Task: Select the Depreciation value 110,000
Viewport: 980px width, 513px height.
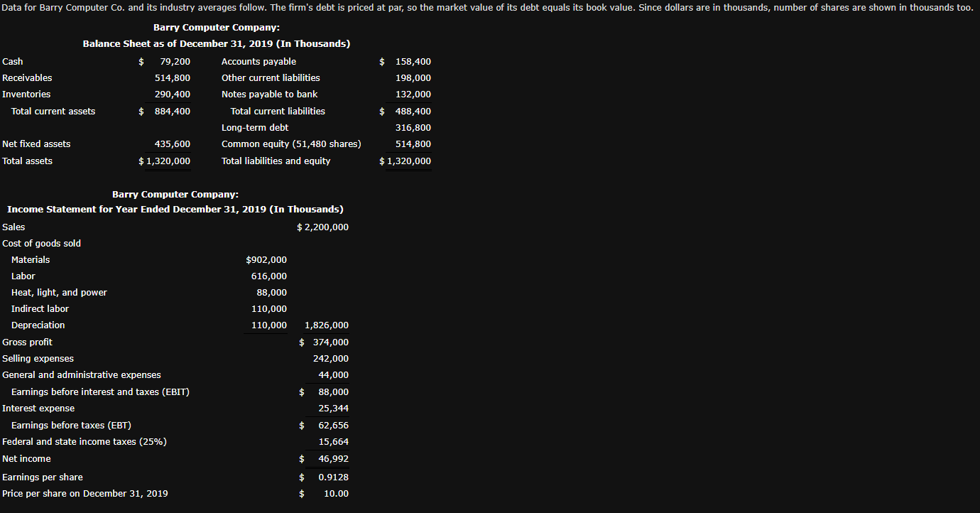Action: [269, 325]
